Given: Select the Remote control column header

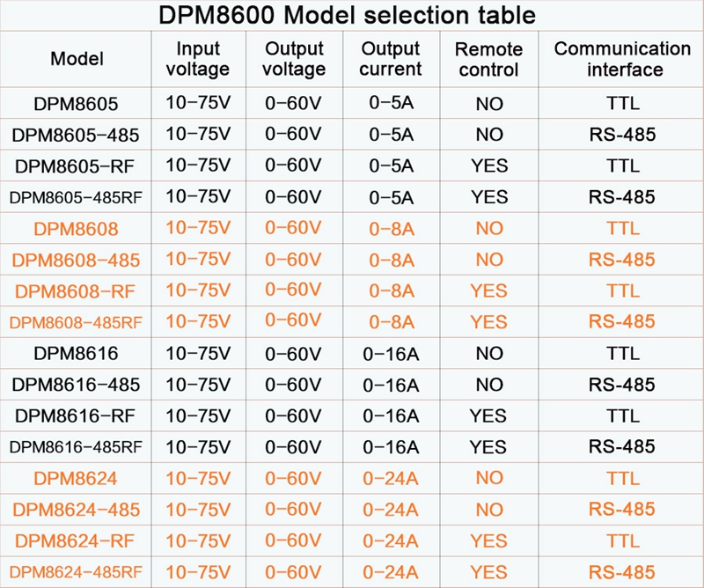Looking at the screenshot, I should pos(488,59).
